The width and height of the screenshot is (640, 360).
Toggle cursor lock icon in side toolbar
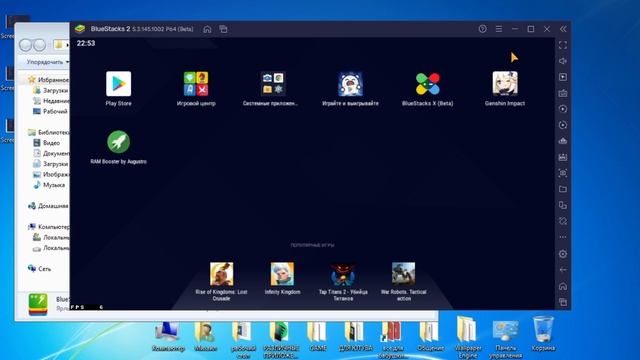pyautogui.click(x=563, y=77)
